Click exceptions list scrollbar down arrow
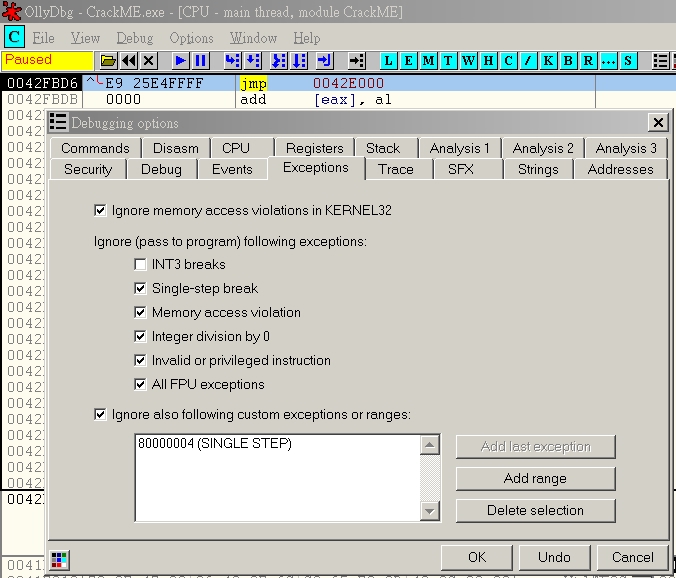The height and width of the screenshot is (578, 676). (429, 511)
